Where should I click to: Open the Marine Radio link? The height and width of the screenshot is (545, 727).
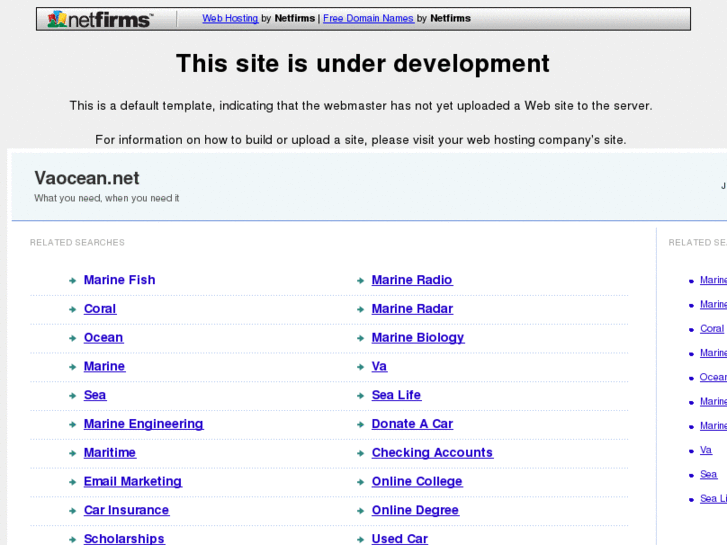(412, 280)
